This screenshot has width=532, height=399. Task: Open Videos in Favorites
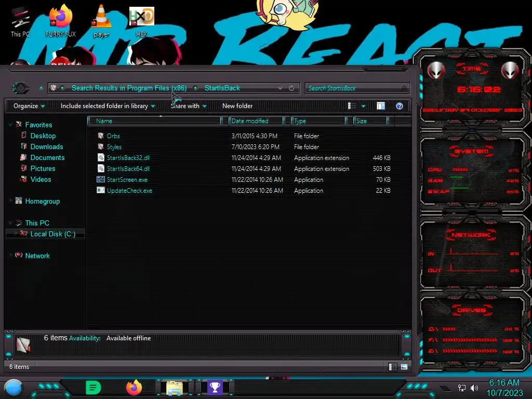(41, 179)
